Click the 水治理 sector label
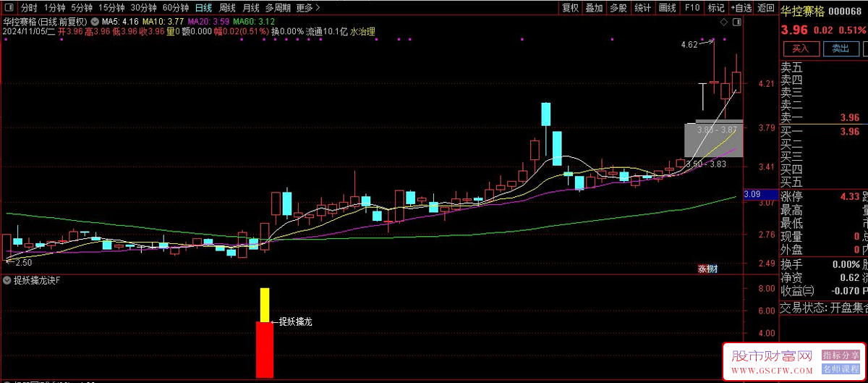The width and height of the screenshot is (868, 383). click(363, 32)
